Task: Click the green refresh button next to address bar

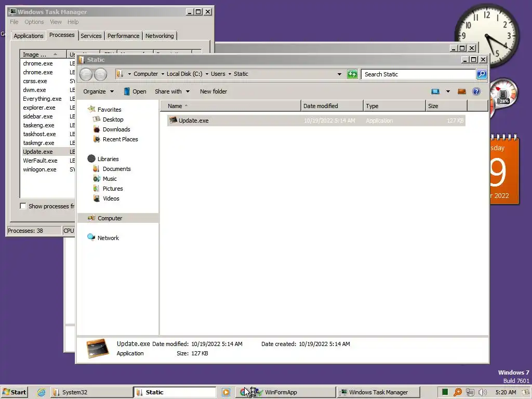Action: click(352, 74)
